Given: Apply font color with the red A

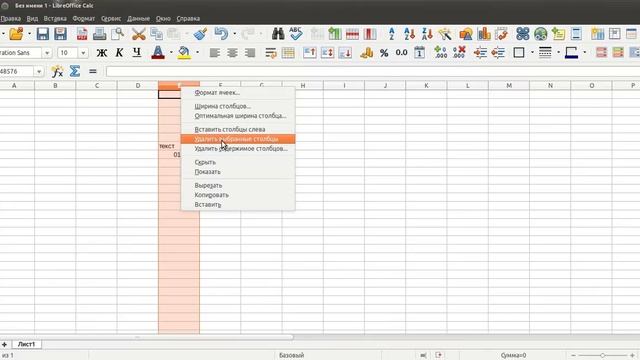Looking at the screenshot, I should [158, 53].
